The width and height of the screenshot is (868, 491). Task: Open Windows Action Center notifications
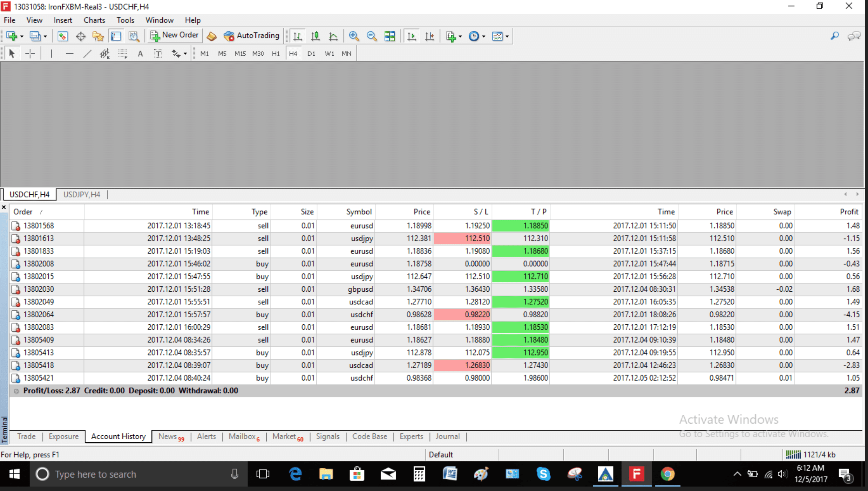point(845,474)
